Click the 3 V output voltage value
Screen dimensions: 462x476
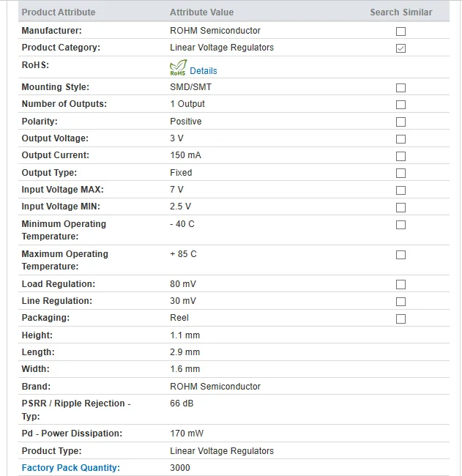point(176,138)
